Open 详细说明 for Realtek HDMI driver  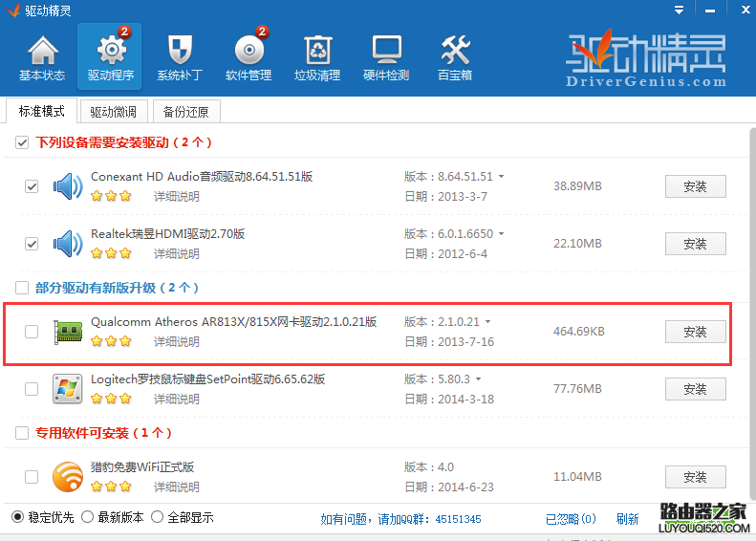coord(177,254)
